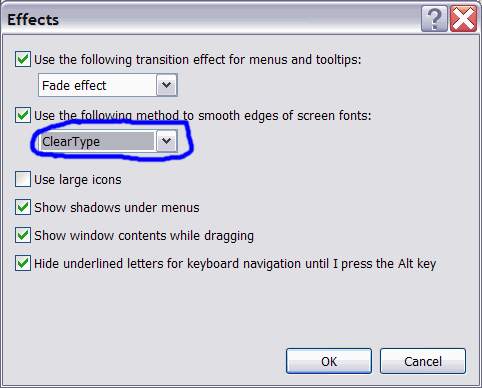Click 'Use the following transition effect' label text

[x=198, y=60]
